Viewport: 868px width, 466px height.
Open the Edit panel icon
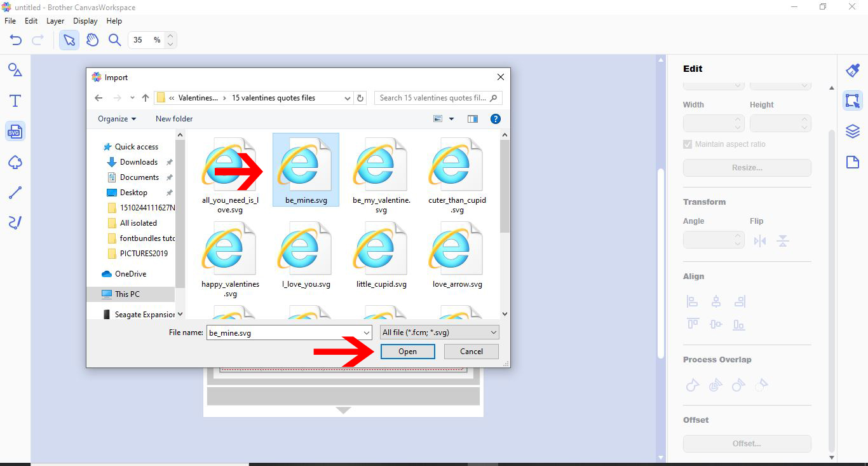coord(852,100)
